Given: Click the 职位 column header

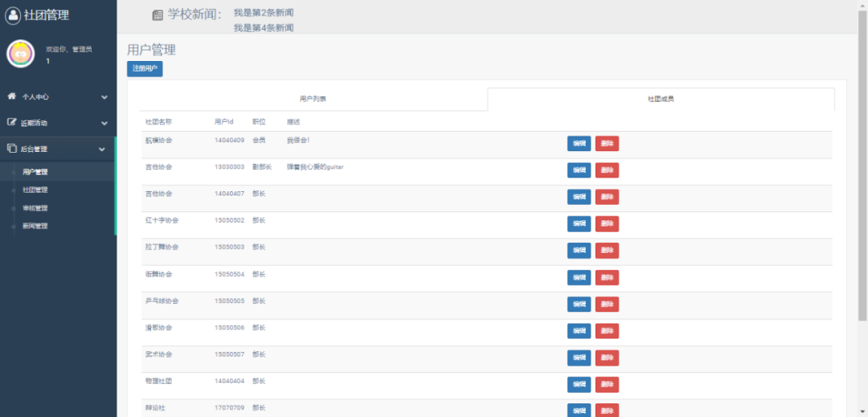Looking at the screenshot, I should (259, 121).
